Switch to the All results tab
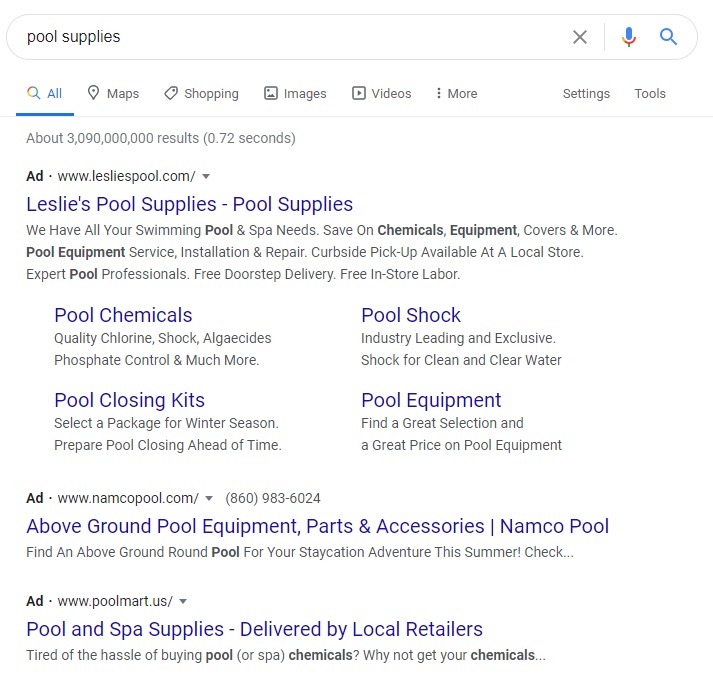 coord(45,94)
